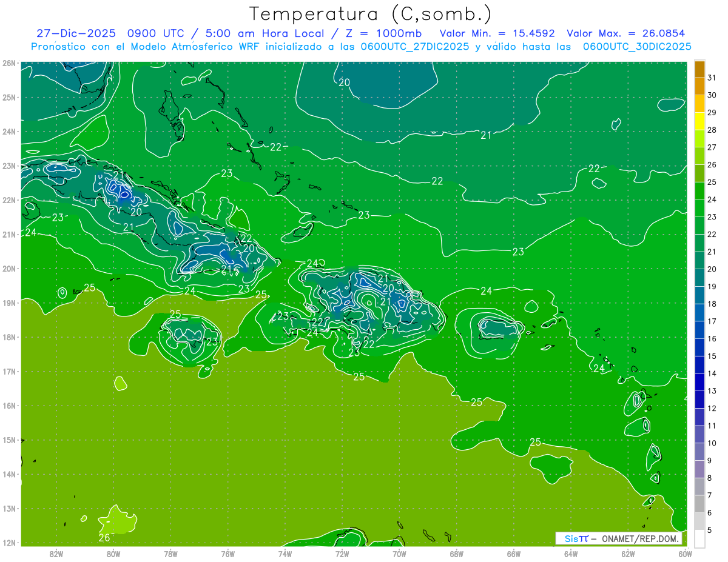728x562 pixels.
Task: Click the 14N latitude axis label
Action: 9,474
